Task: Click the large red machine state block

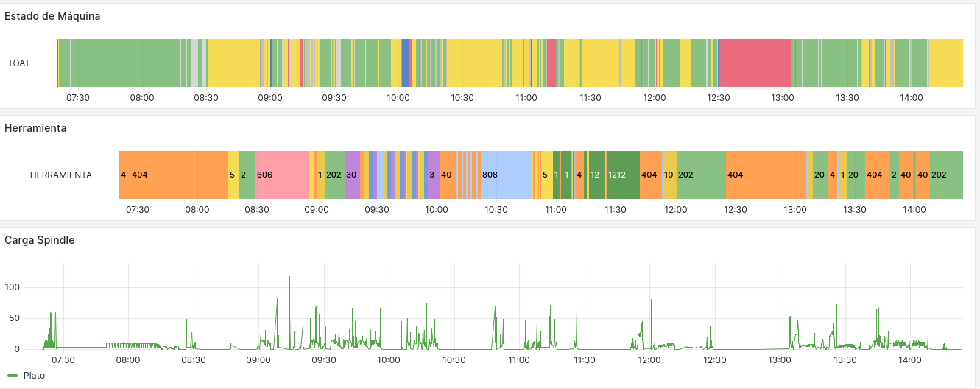Action: [753, 63]
